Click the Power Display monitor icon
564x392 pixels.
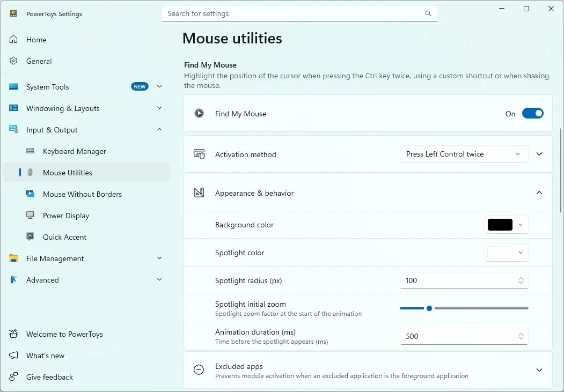30,215
